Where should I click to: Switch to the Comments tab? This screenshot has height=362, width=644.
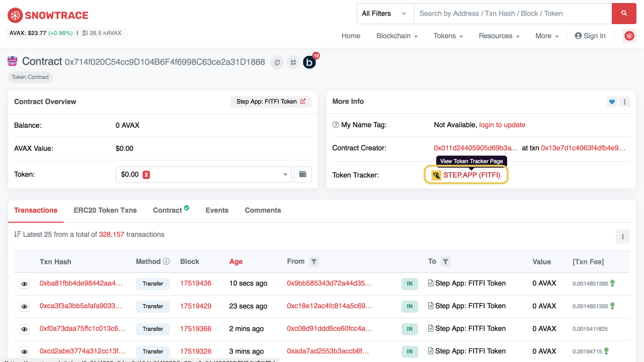coord(263,210)
